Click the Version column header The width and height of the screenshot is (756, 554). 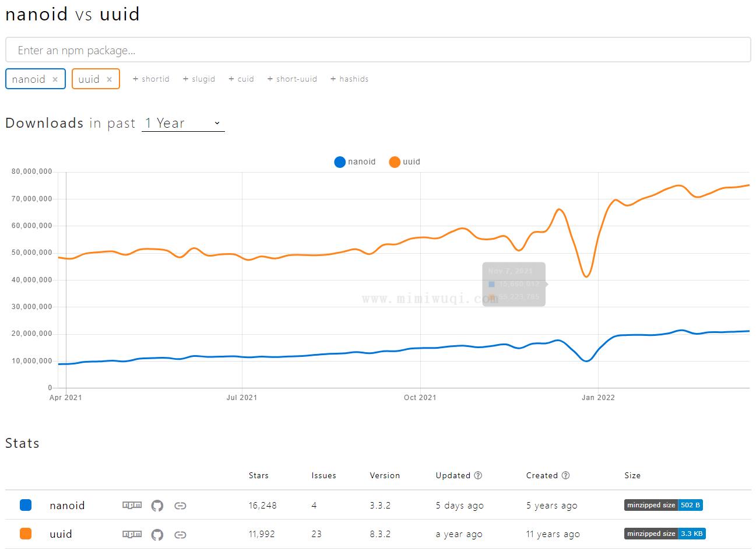(385, 475)
